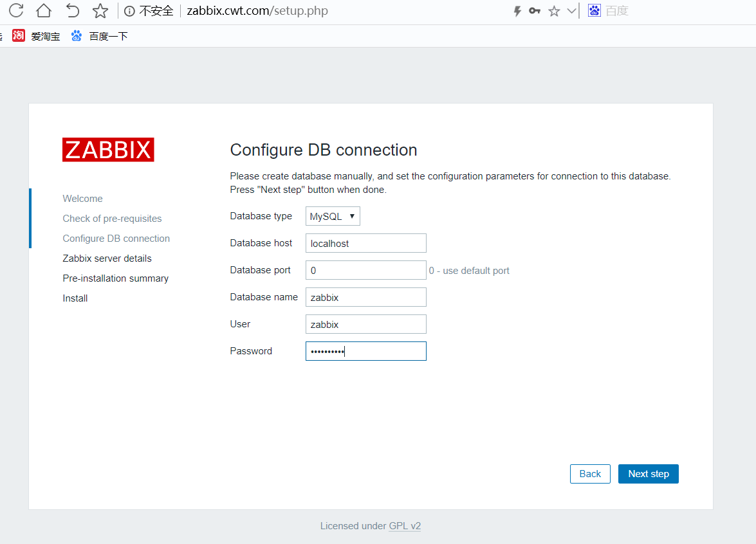The image size is (756, 544).
Task: Focus the Password field
Action: [366, 351]
